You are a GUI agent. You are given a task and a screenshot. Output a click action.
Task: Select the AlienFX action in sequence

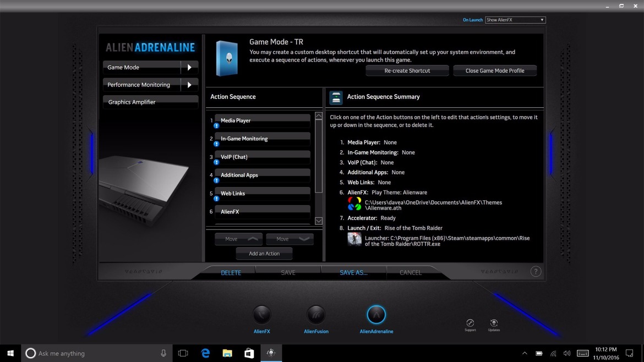click(263, 212)
